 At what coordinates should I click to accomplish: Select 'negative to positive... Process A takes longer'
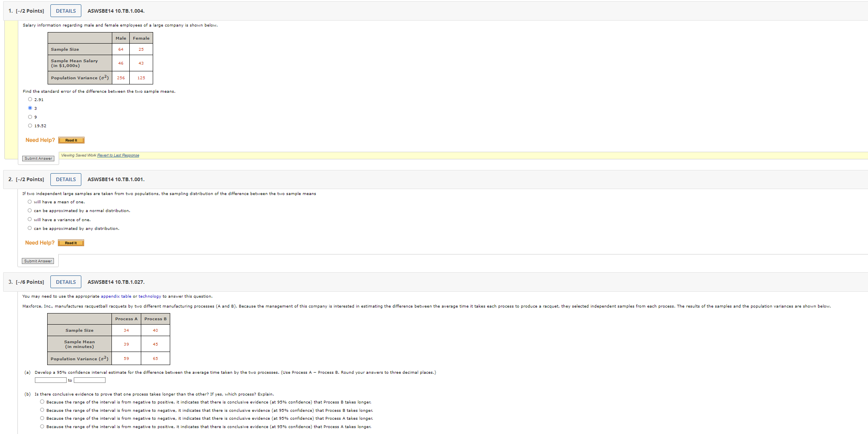click(x=42, y=426)
